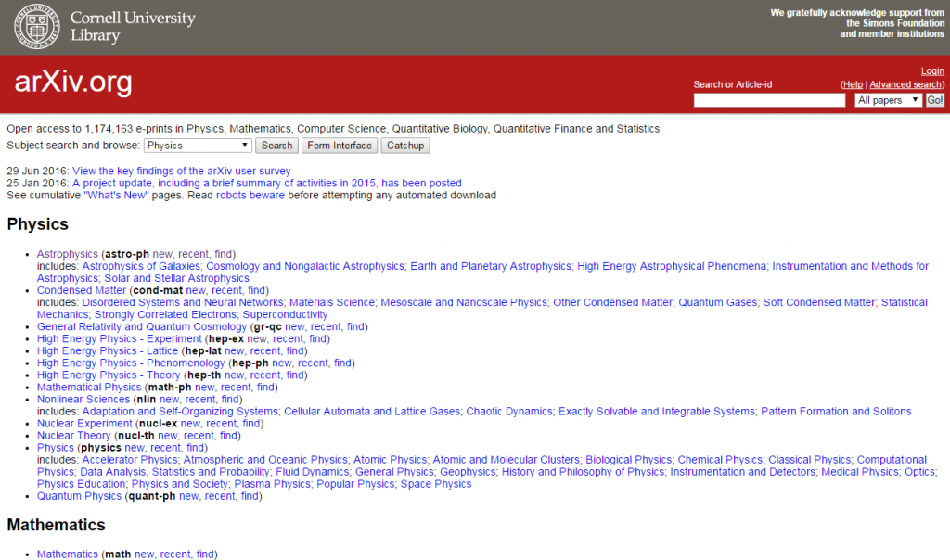Click find for gr-qc
950x560 pixels.
click(355, 326)
